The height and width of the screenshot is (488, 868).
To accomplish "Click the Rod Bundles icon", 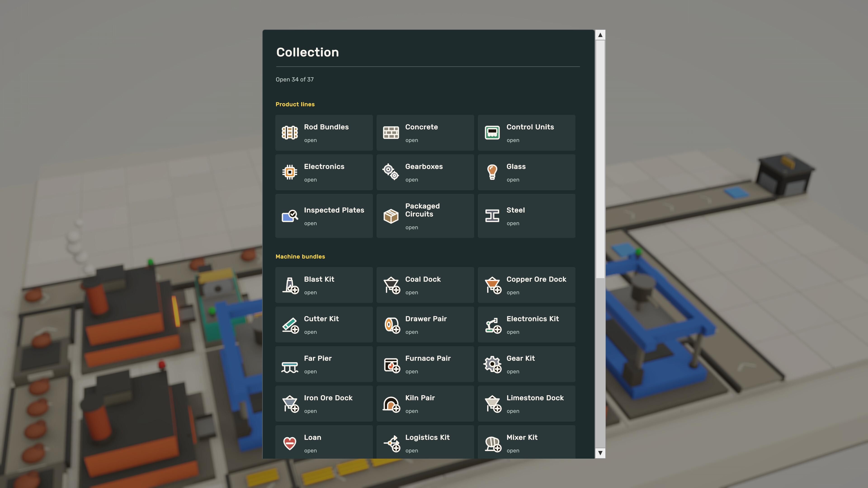I will pos(290,133).
